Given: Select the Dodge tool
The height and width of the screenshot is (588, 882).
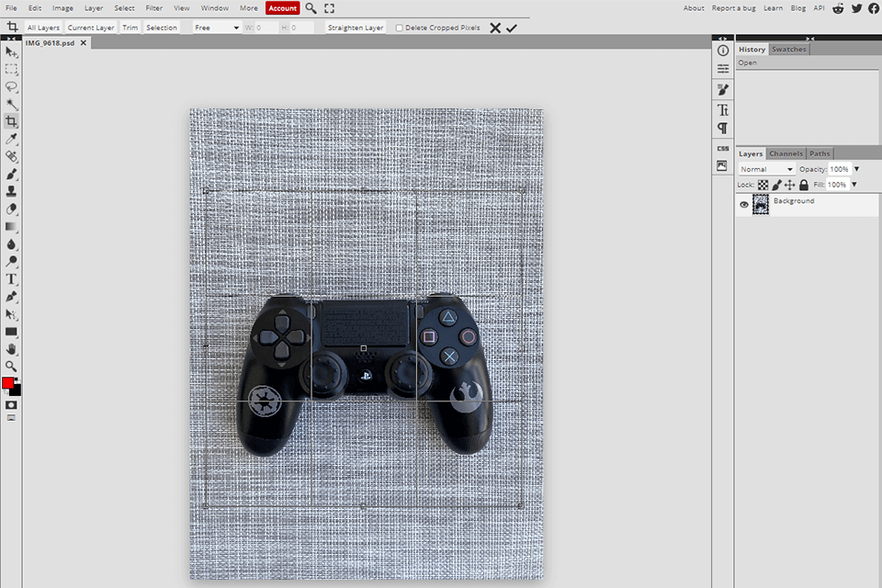Looking at the screenshot, I should tap(11, 261).
